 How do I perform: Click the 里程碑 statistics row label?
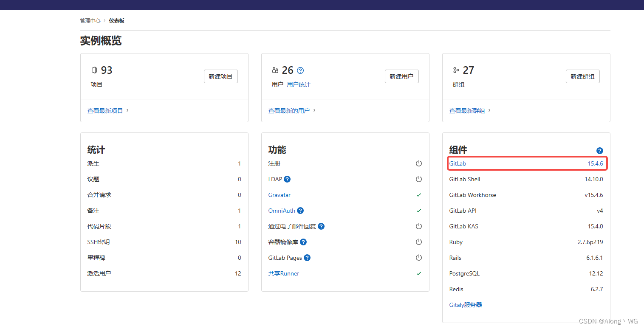coord(96,258)
